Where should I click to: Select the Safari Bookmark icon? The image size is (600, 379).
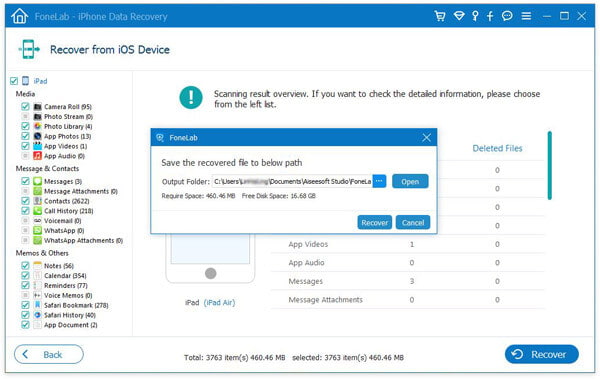point(37,305)
